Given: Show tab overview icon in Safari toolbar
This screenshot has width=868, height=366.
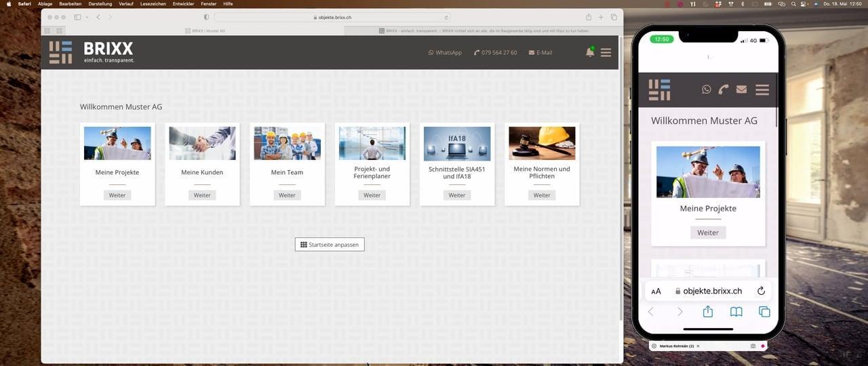Looking at the screenshot, I should coord(614,17).
